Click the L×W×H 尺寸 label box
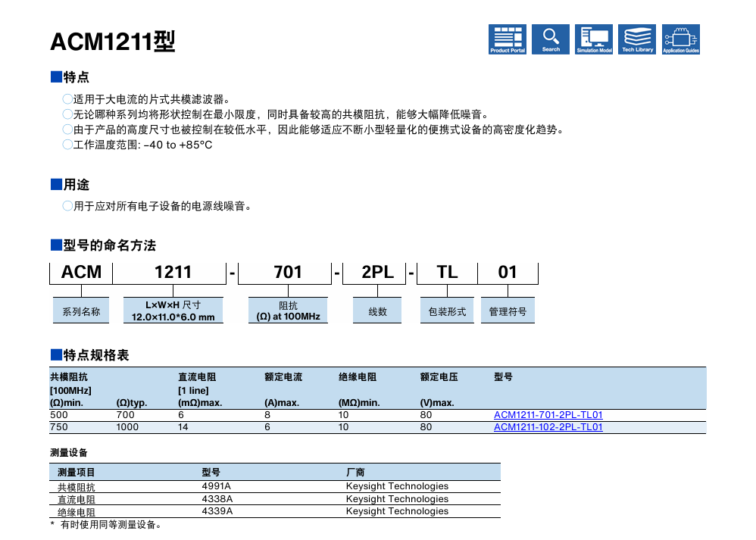Screen dimensions: 756x540 click(x=173, y=311)
